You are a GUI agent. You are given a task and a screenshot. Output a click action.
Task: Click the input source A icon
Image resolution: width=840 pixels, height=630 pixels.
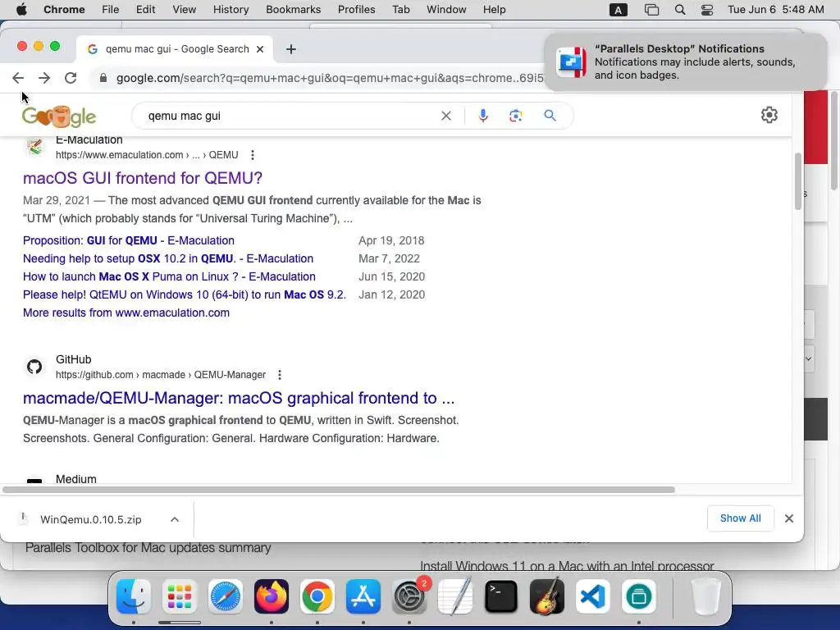[619, 10]
